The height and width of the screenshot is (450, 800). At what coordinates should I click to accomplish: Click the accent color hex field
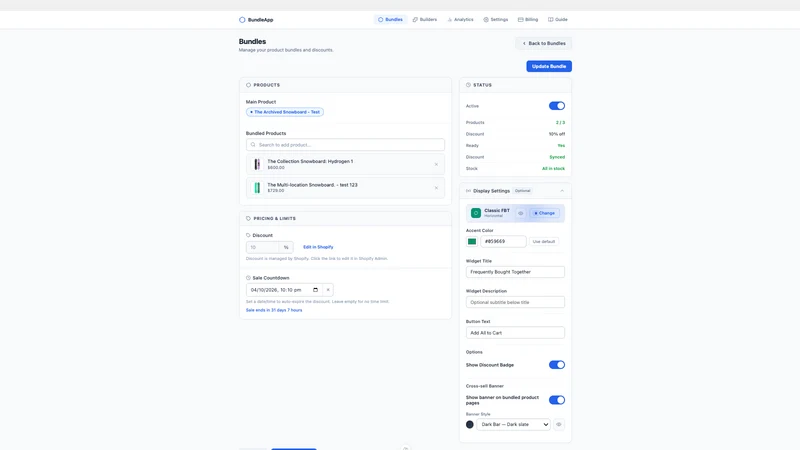tap(503, 241)
